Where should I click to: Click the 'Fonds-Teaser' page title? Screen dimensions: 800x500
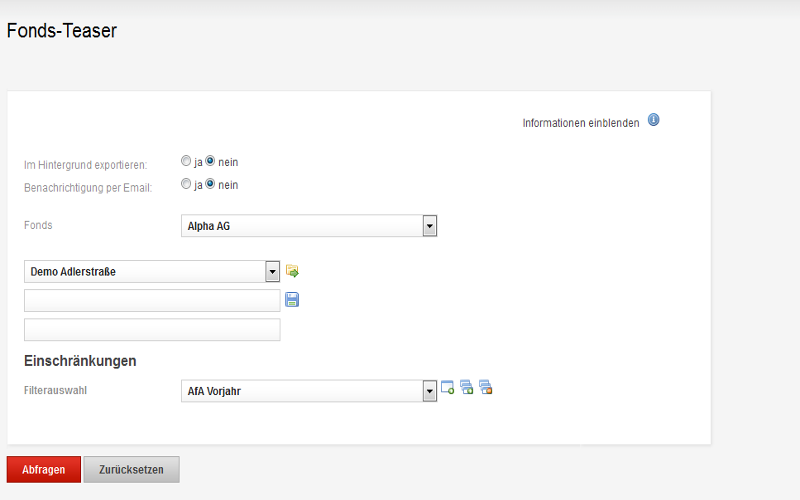pos(62,31)
